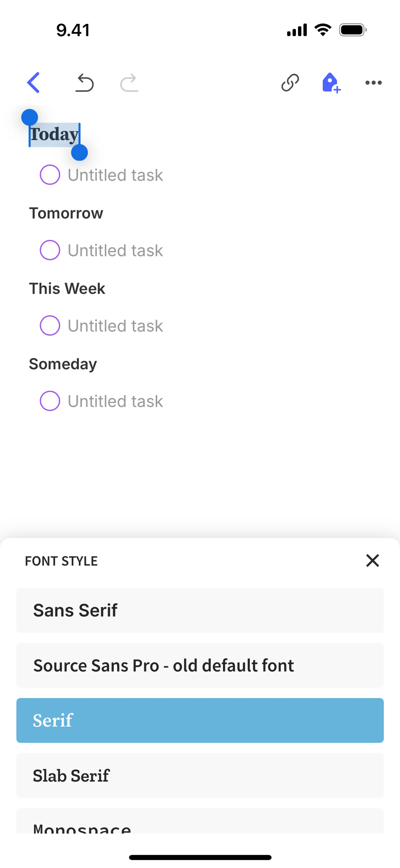
Task: Tap the back chevron arrow
Action: click(x=33, y=83)
